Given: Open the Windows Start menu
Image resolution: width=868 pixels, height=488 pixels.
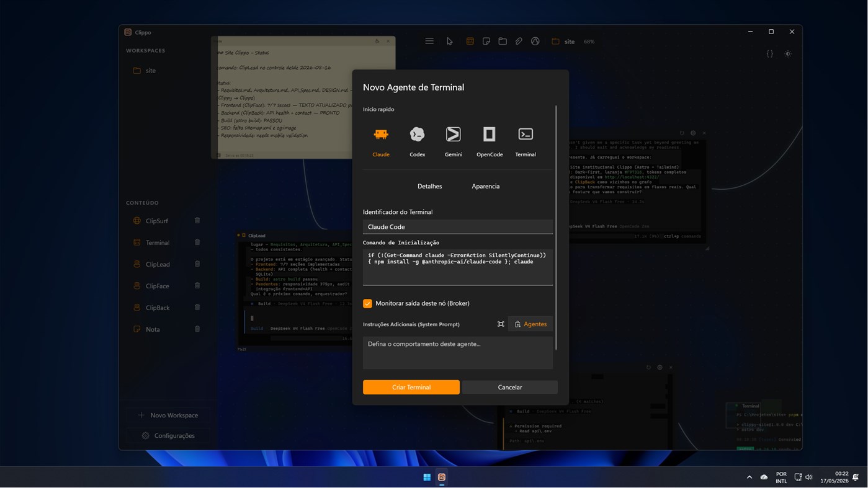Looking at the screenshot, I should point(427,477).
